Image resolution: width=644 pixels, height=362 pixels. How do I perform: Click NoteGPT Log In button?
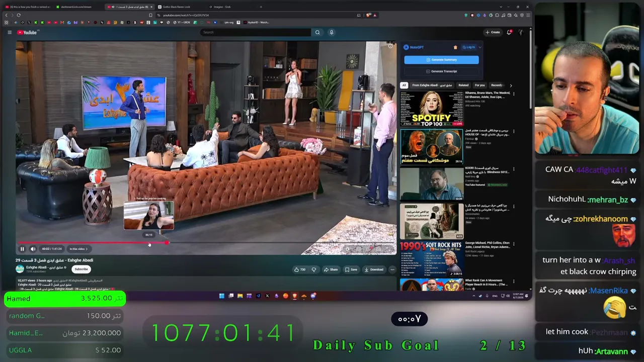470,47
